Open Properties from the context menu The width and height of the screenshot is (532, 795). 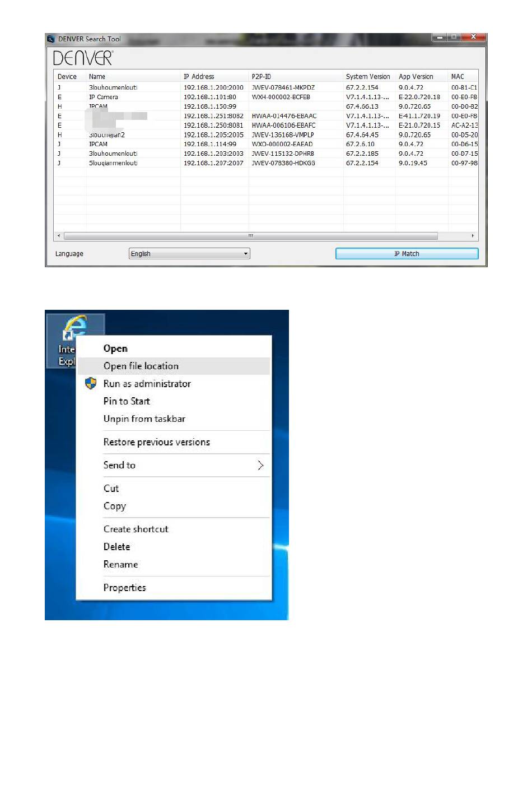point(124,588)
